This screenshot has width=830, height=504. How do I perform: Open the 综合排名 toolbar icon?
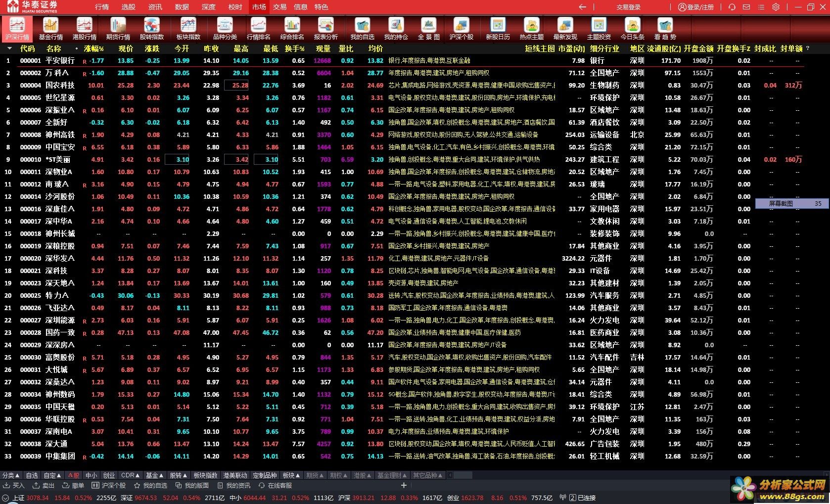[292, 29]
